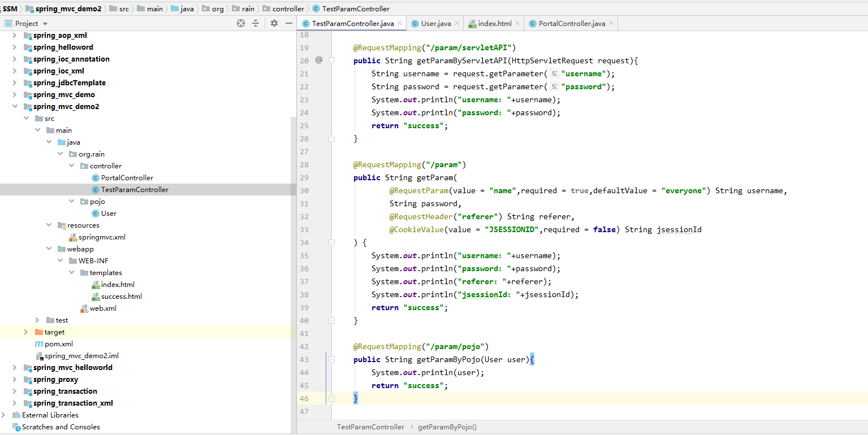The height and width of the screenshot is (435, 868).
Task: Click the @RequestMapping("/param/pojo") annotation
Action: (x=421, y=346)
